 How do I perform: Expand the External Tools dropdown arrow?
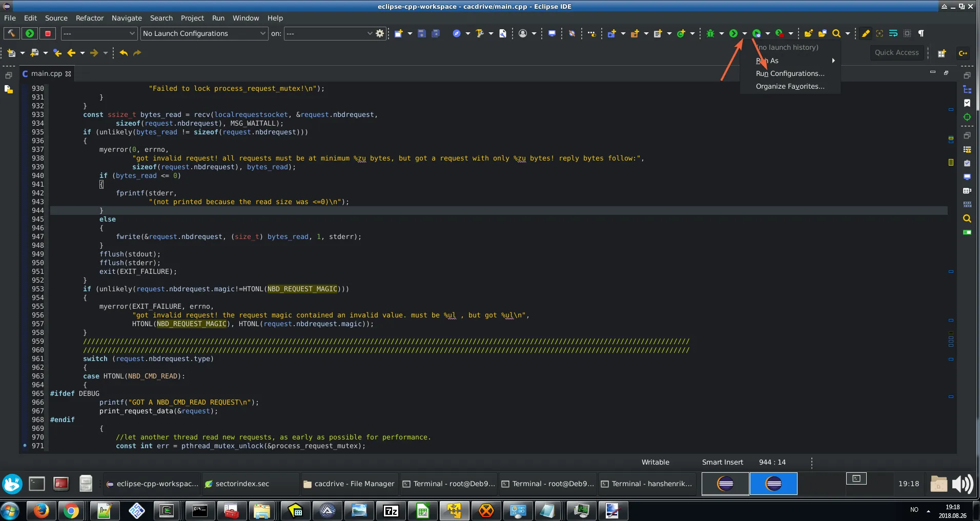[x=791, y=33]
